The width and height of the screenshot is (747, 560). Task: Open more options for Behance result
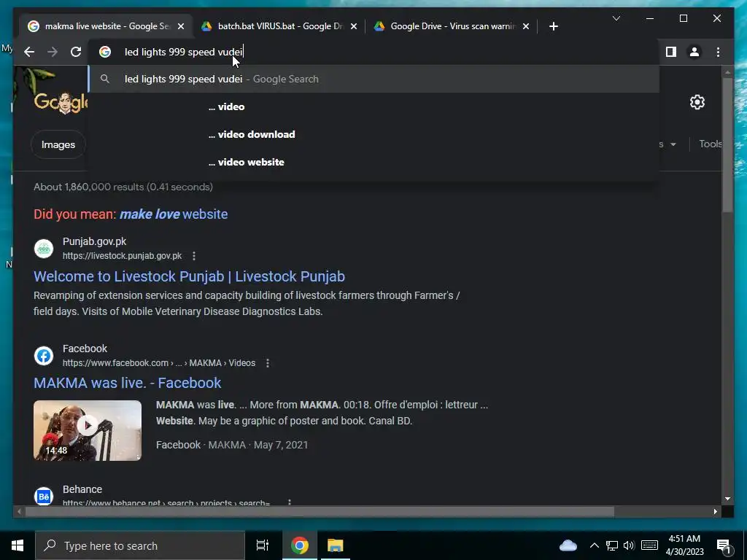click(x=289, y=502)
